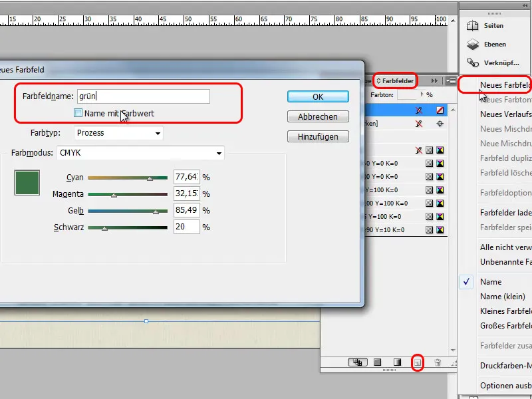Choose 'Alle nicht verw...' menu entry
Image resolution: width=532 pixels, height=399 pixels.
point(505,247)
